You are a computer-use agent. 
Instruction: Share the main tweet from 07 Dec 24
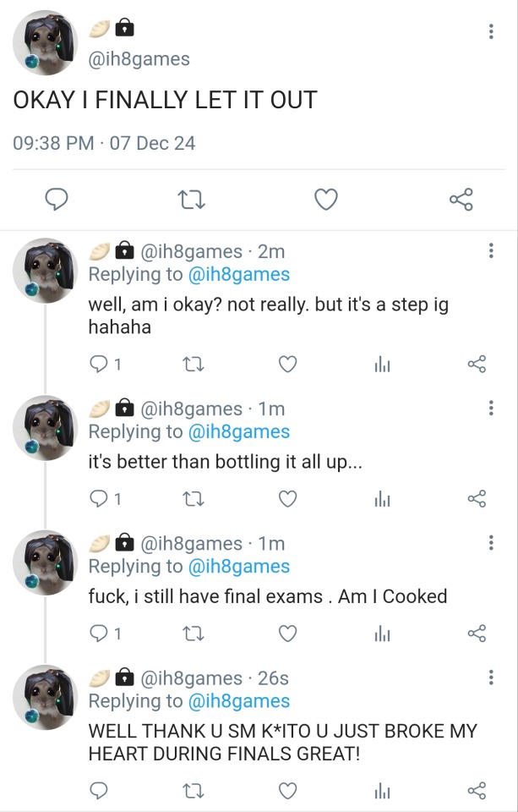[x=461, y=200]
